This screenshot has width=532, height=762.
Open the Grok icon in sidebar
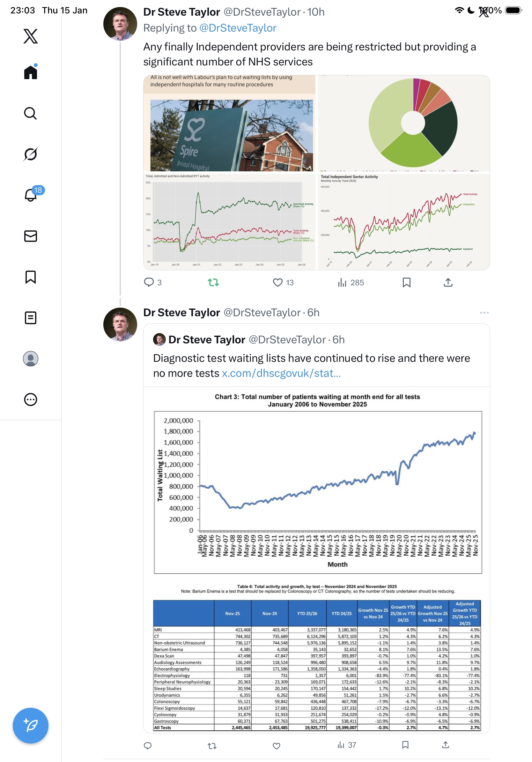point(31,154)
